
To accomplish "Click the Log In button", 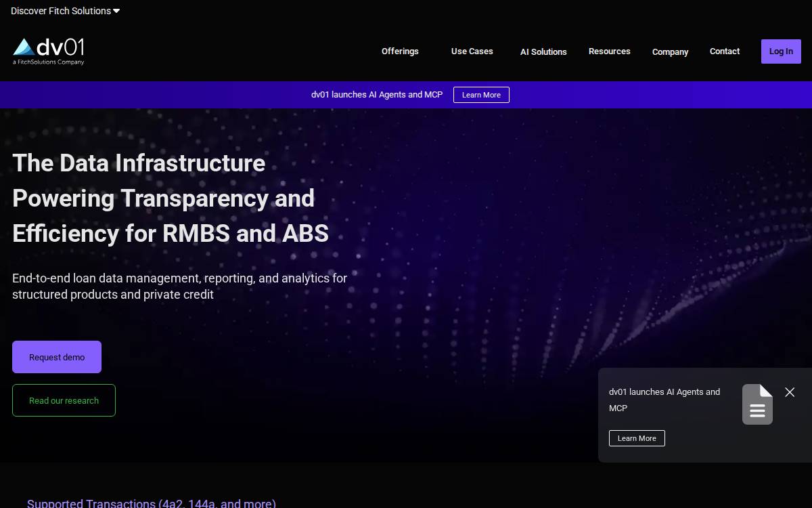I will coord(781,51).
